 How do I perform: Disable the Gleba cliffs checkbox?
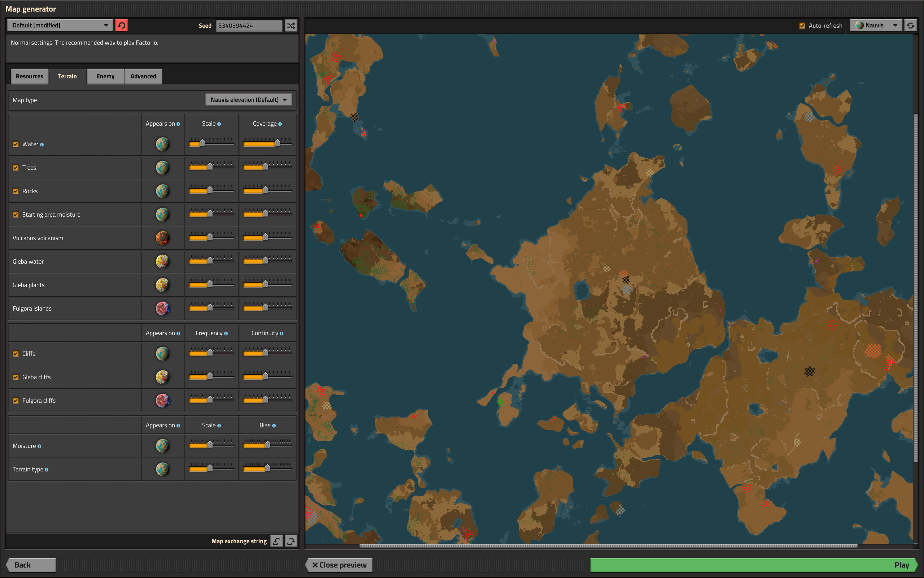(16, 377)
